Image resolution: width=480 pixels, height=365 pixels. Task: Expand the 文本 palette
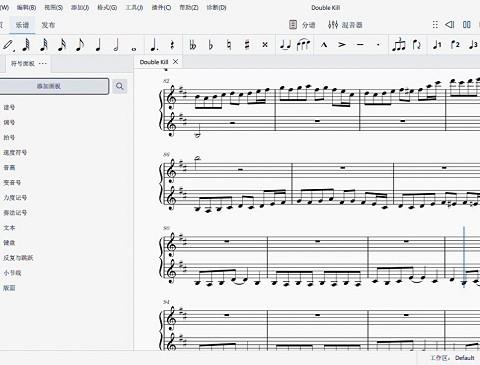pyautogui.click(x=9, y=228)
